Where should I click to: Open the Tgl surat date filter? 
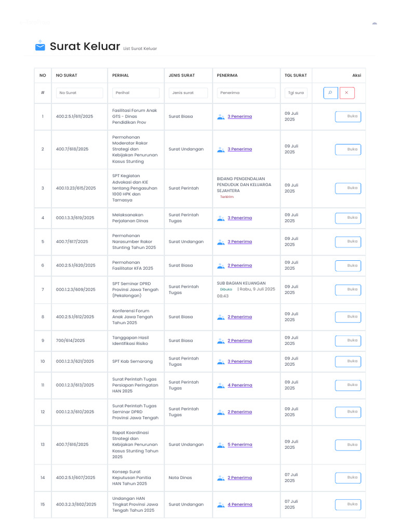(x=296, y=93)
